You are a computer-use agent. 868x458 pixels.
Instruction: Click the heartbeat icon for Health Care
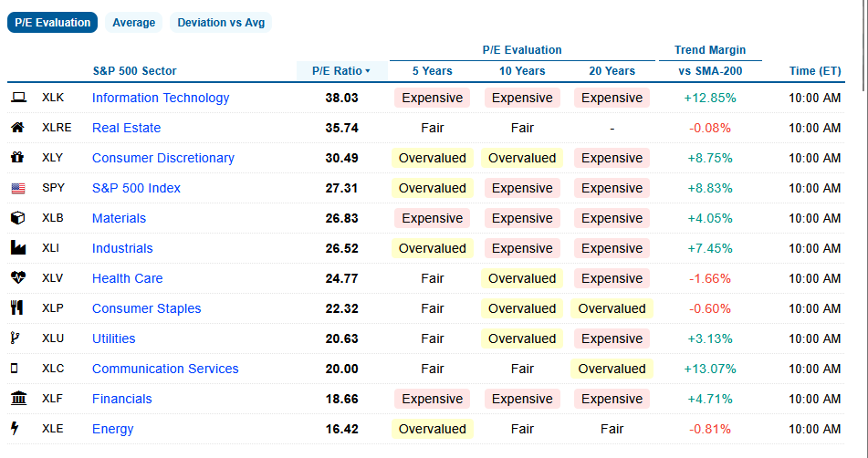pyautogui.click(x=18, y=277)
